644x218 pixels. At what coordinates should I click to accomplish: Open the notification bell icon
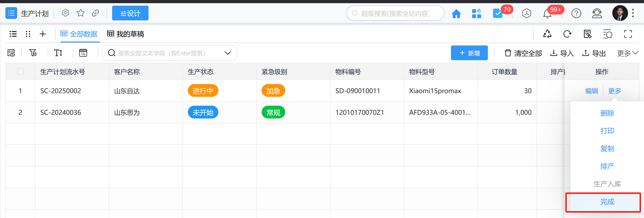(547, 14)
